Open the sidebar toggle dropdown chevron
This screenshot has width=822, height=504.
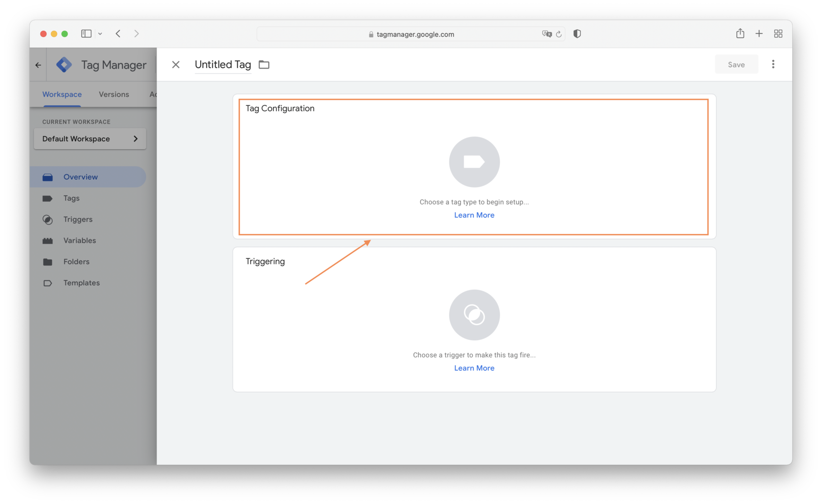click(x=100, y=33)
